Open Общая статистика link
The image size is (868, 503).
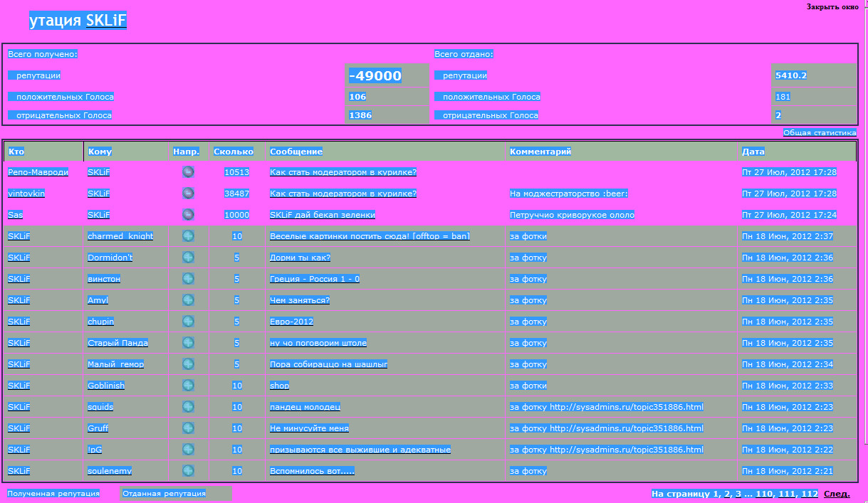820,132
